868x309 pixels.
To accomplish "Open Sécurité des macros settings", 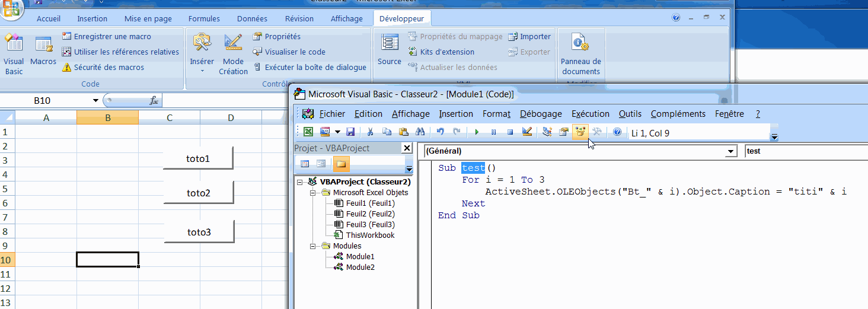I will click(103, 67).
